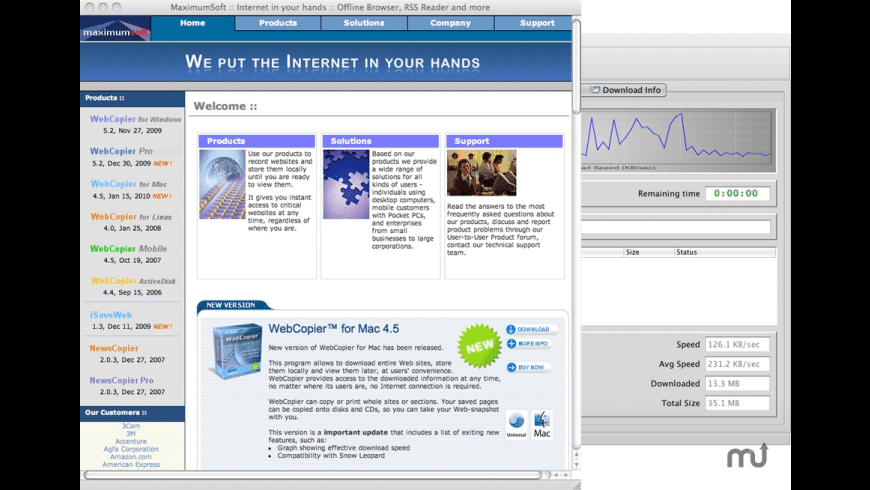Click the Remaining time value field
This screenshot has height=490, width=870.
[x=737, y=194]
